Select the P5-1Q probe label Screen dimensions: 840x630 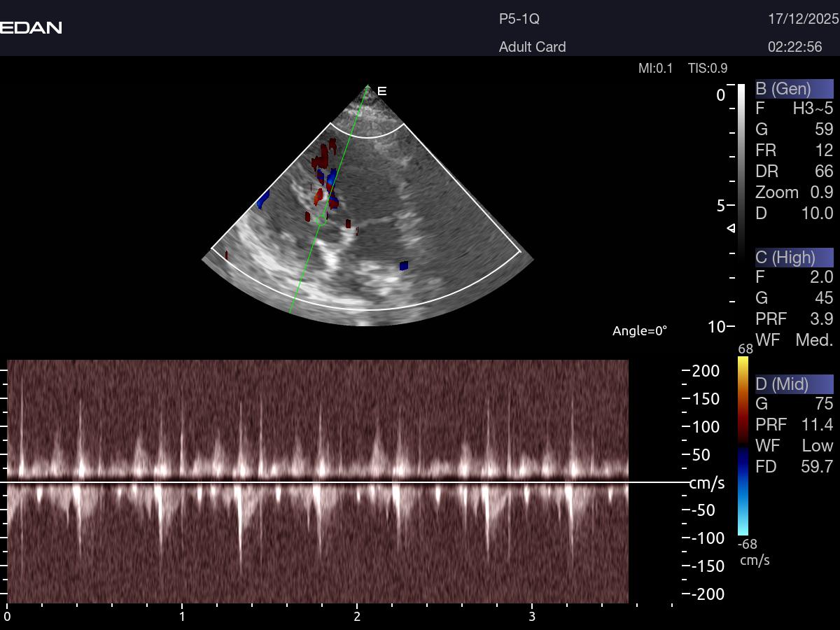click(x=519, y=20)
